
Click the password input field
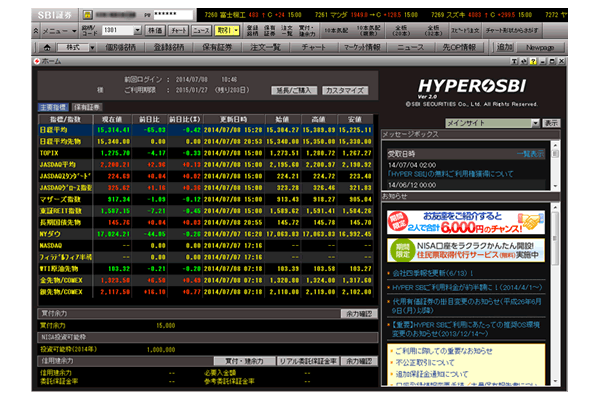(x=173, y=15)
